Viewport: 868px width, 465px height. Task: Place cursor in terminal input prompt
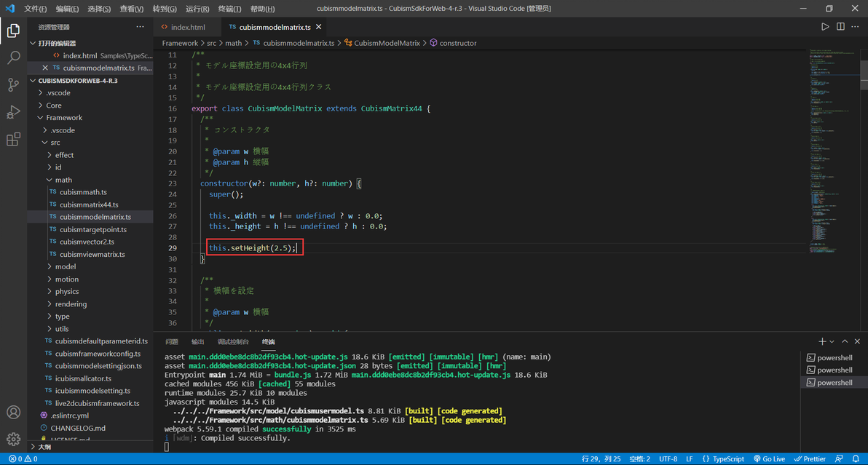(x=167, y=447)
